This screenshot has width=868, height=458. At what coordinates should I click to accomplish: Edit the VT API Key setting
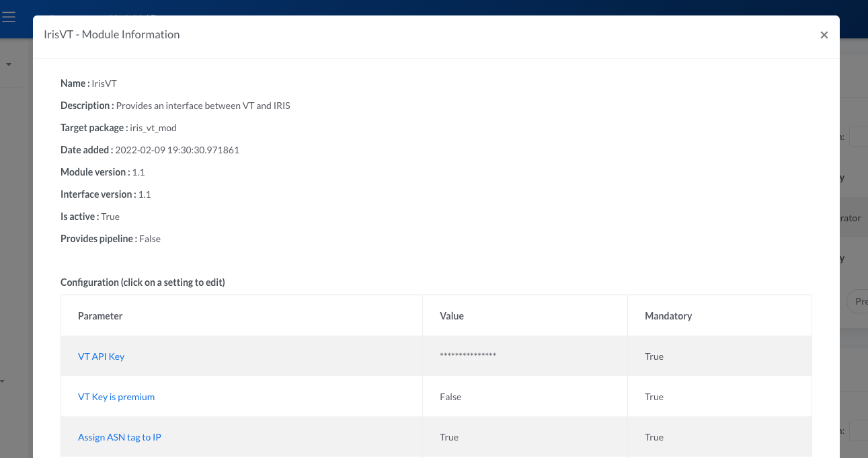click(x=101, y=356)
